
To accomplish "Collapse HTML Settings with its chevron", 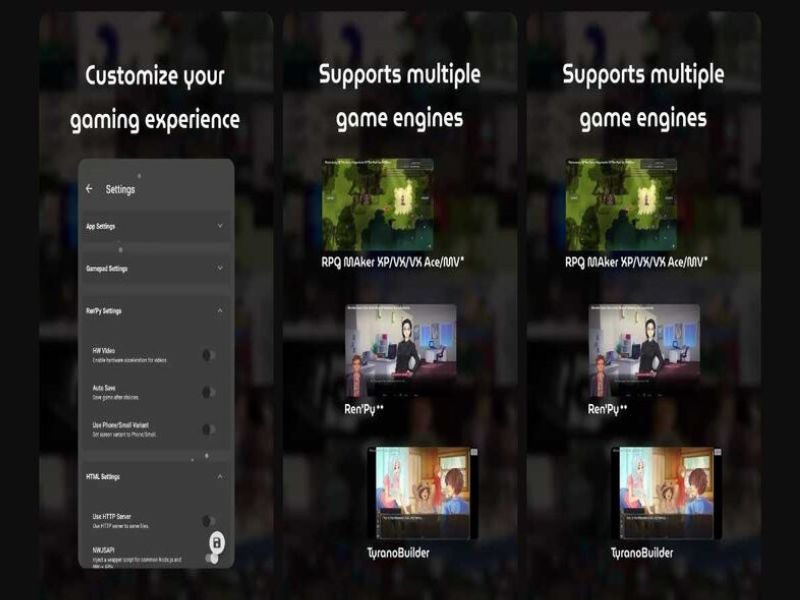I will pos(220,477).
